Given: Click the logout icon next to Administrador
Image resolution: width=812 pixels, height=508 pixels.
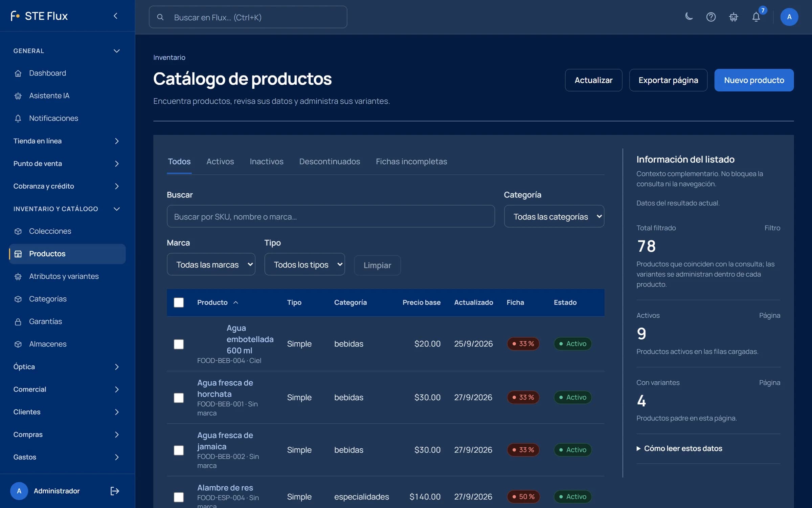Looking at the screenshot, I should coord(115,491).
